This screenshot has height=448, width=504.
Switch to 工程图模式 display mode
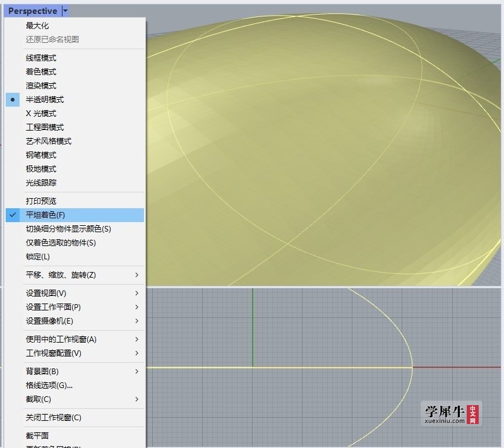click(x=75, y=127)
